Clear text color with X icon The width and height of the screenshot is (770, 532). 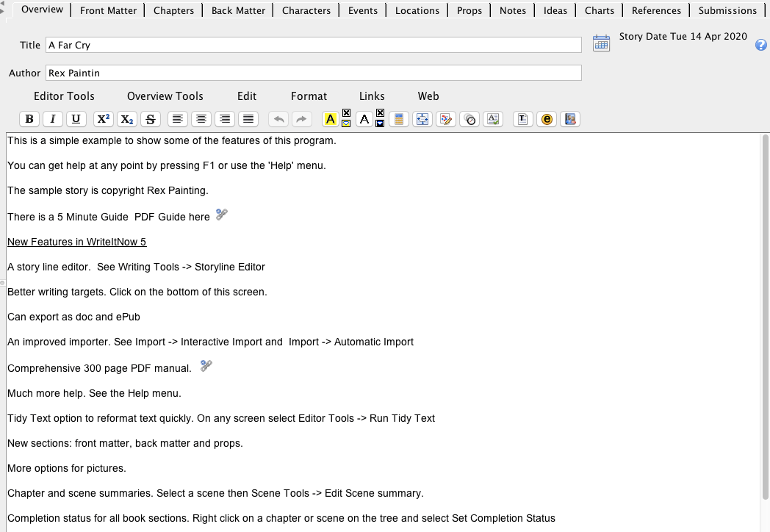(380, 113)
